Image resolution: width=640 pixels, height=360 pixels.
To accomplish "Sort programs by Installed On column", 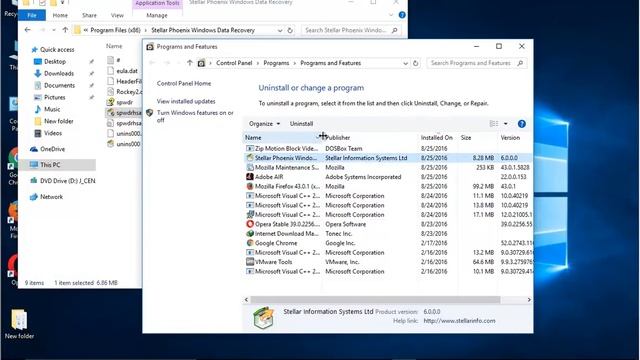I will [438, 138].
